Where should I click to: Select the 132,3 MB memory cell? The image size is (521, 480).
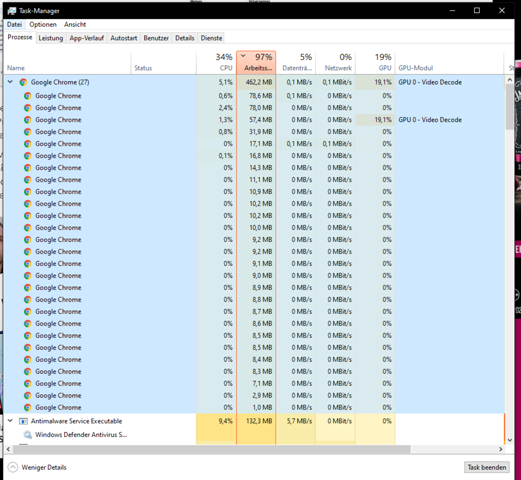[256, 421]
